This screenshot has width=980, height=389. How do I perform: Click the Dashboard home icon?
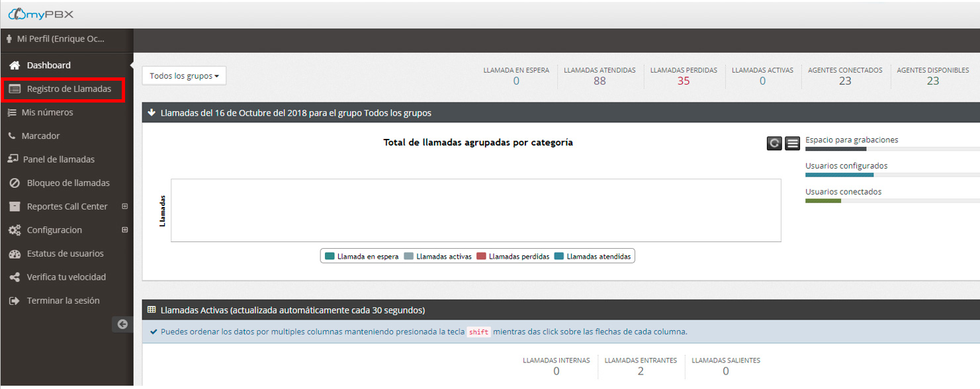[15, 65]
